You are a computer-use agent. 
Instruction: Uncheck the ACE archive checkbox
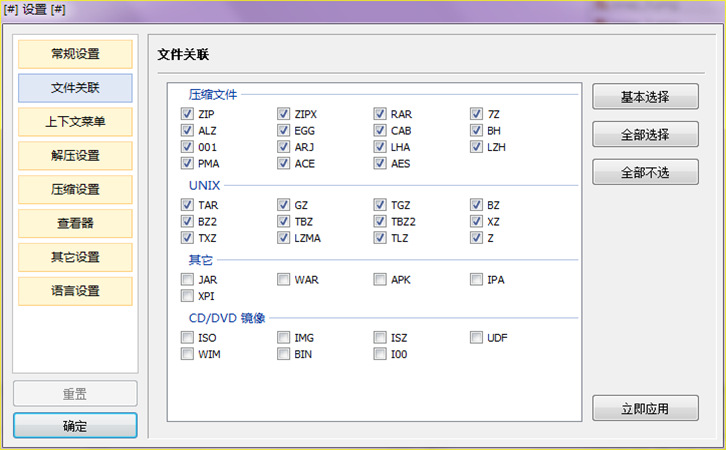click(x=284, y=163)
